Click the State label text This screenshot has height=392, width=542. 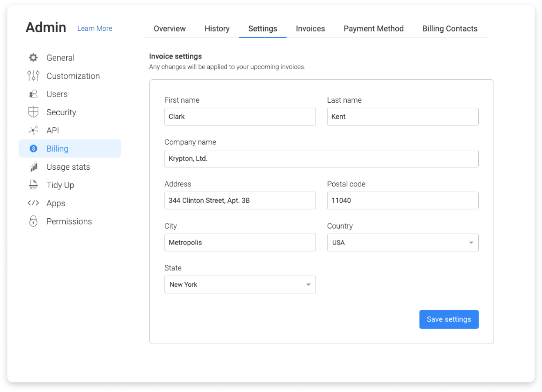click(x=173, y=268)
